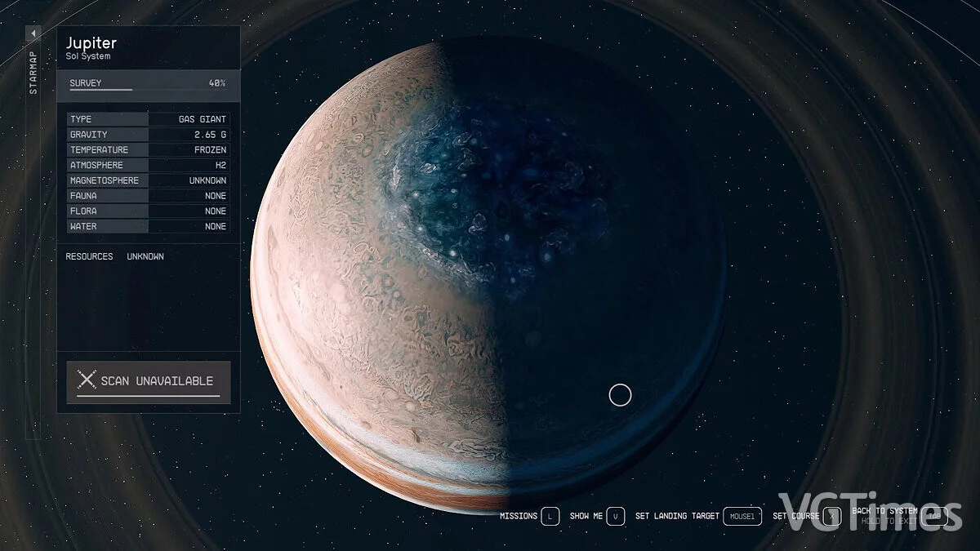The height and width of the screenshot is (551, 980).
Task: Click the ATMOSPHERE row label
Action: click(96, 166)
